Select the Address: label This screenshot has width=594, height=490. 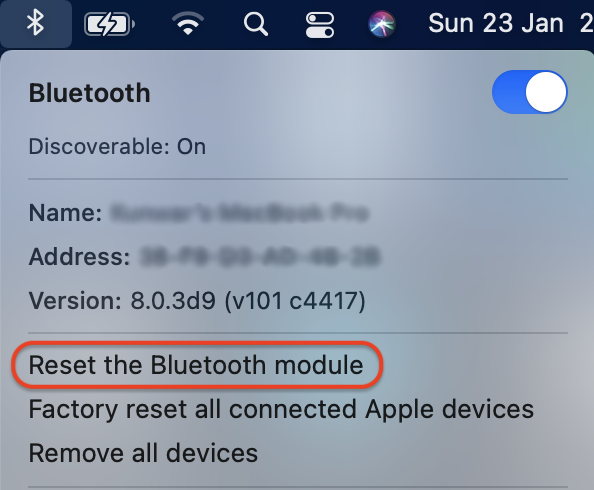pos(80,257)
